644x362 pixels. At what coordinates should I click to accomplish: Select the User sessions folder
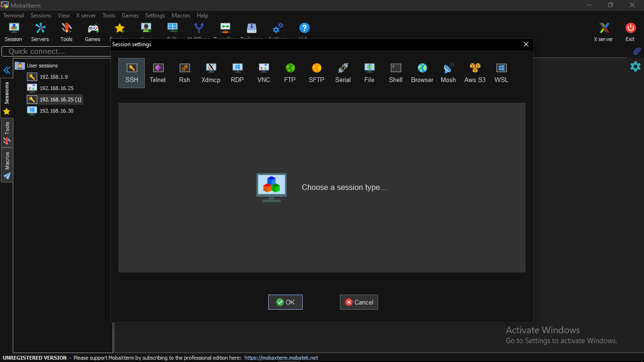pyautogui.click(x=37, y=66)
